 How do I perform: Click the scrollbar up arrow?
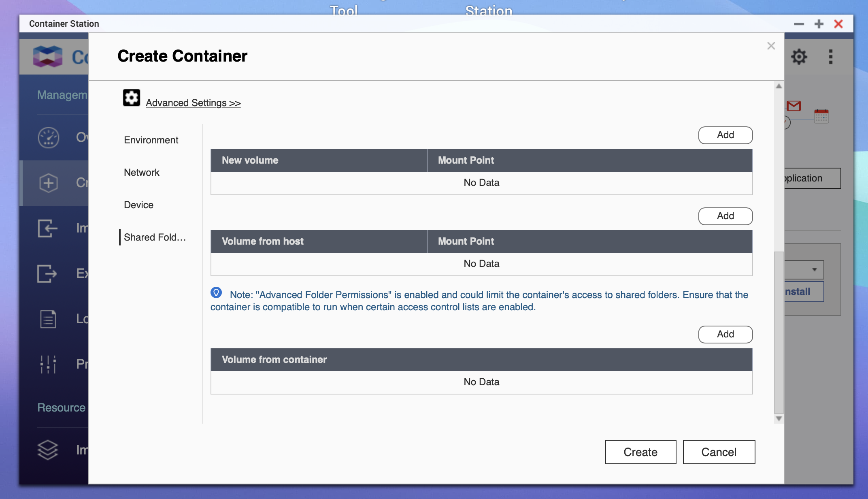779,86
